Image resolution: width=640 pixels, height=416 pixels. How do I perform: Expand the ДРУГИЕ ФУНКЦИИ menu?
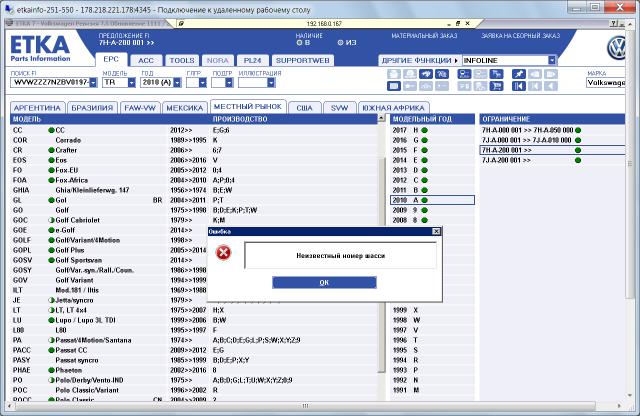click(420, 60)
